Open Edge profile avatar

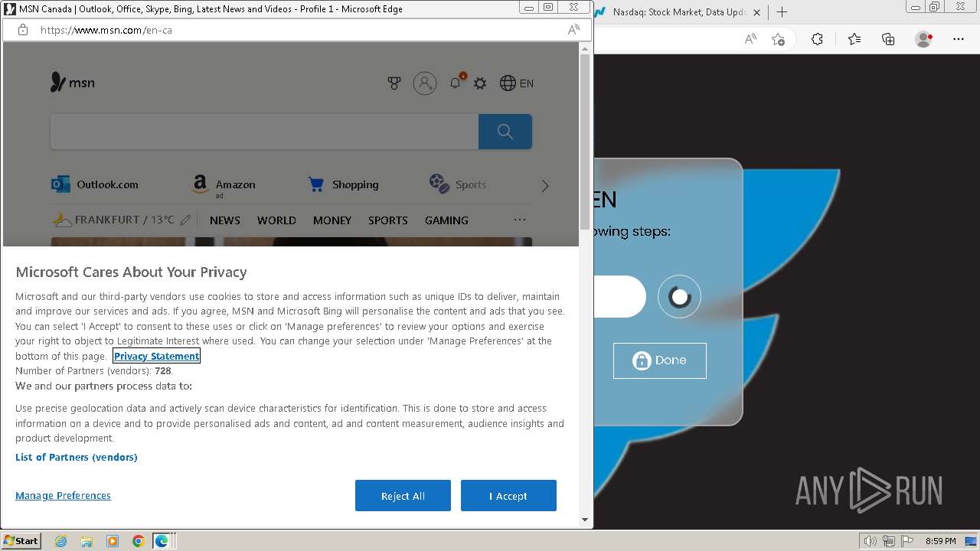(924, 39)
